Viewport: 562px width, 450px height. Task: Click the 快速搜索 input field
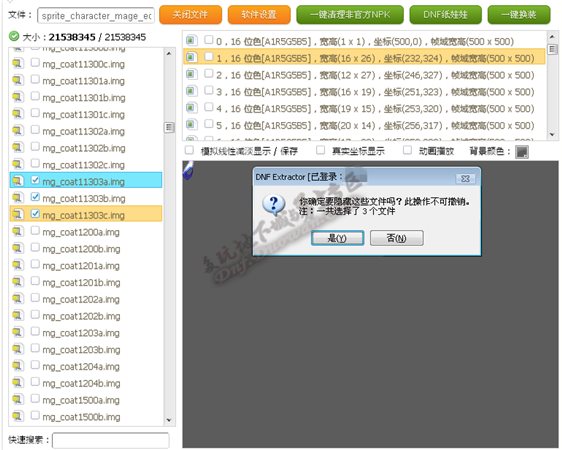tap(111, 440)
